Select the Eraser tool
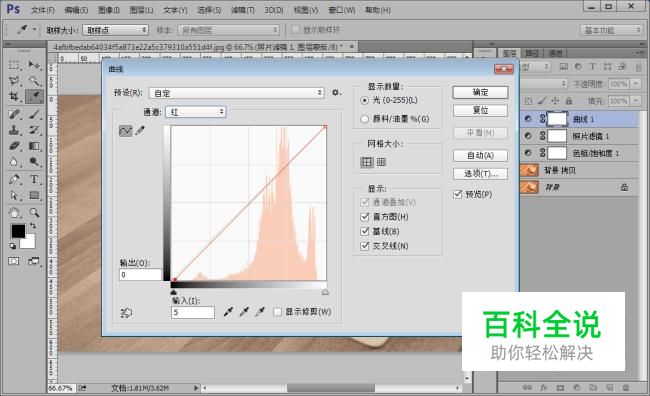The image size is (650, 396). pyautogui.click(x=14, y=146)
